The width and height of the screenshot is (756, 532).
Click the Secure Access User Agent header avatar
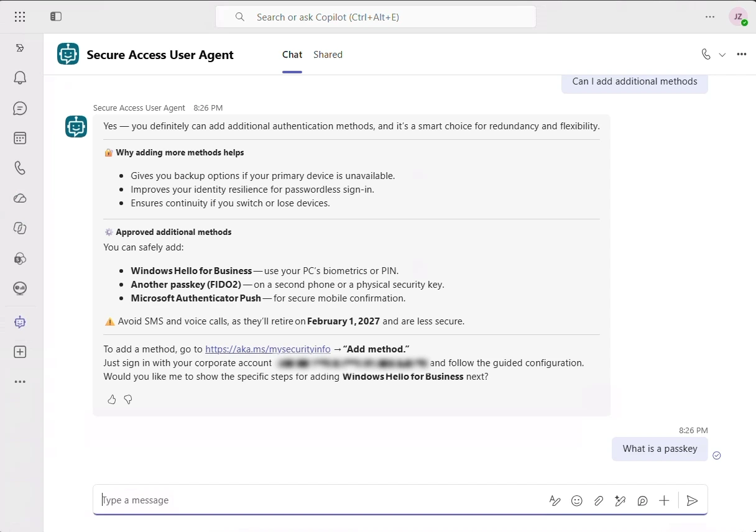click(x=68, y=54)
